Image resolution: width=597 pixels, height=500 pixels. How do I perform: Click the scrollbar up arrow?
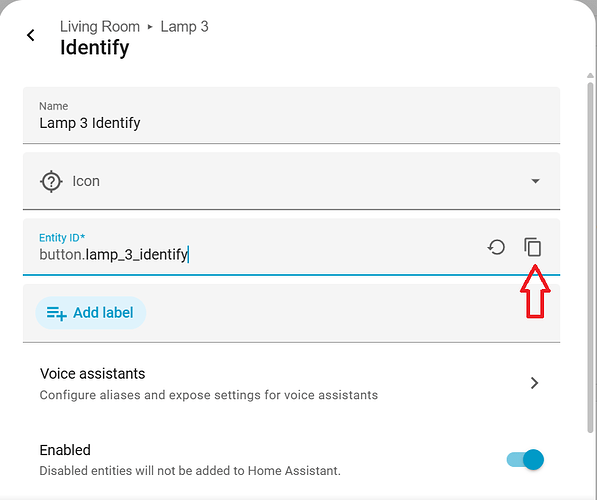click(x=590, y=75)
